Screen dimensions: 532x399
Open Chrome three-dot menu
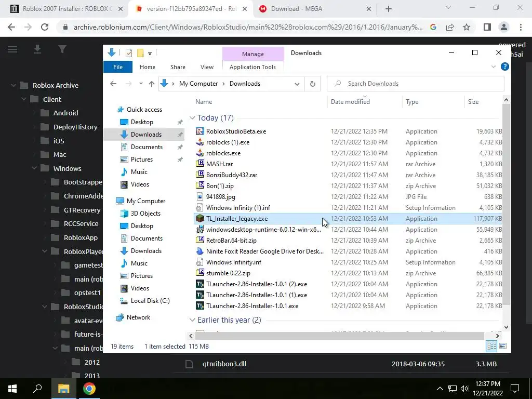[521, 27]
